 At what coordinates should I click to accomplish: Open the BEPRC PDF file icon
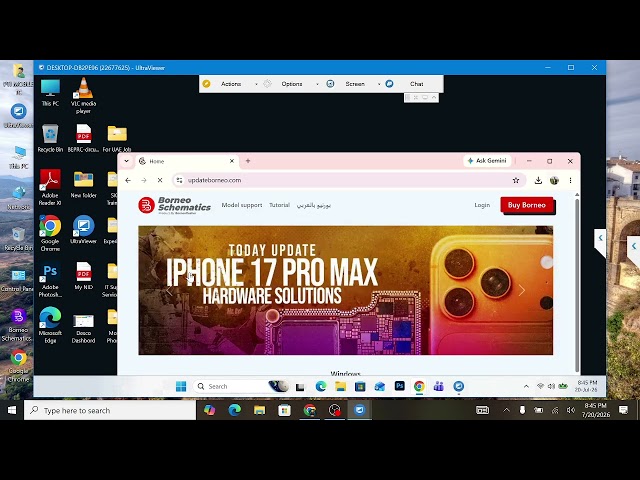83,138
